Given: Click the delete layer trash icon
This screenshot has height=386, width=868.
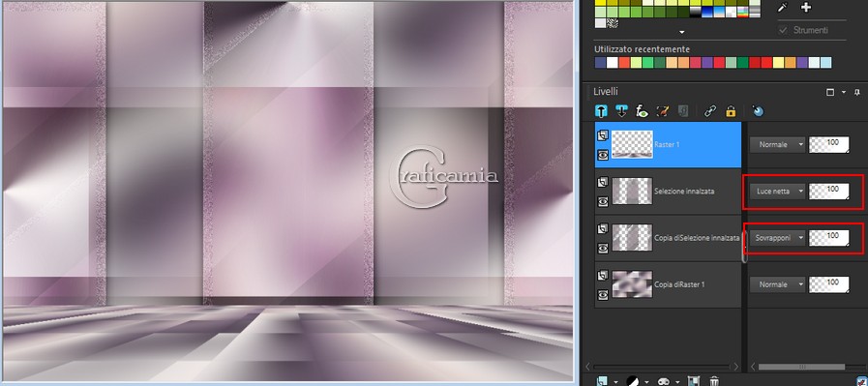Looking at the screenshot, I should [714, 381].
